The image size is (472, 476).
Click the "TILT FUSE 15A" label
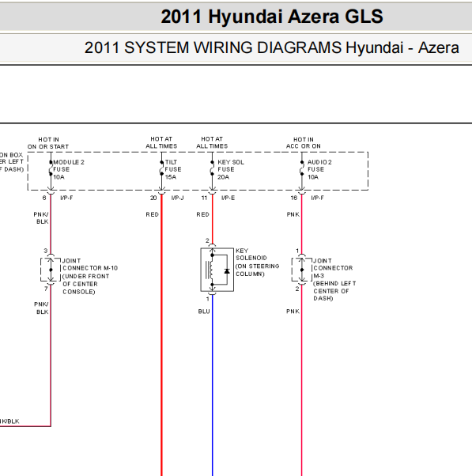[173, 169]
